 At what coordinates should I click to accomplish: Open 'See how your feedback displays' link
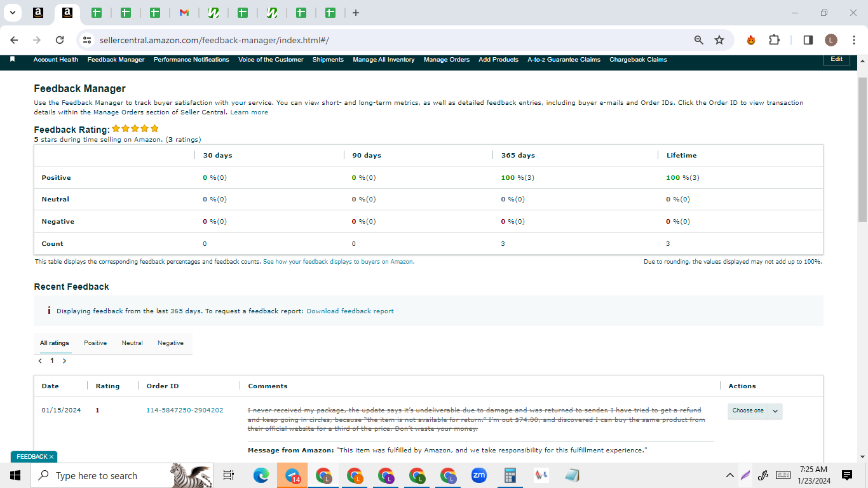tap(338, 262)
